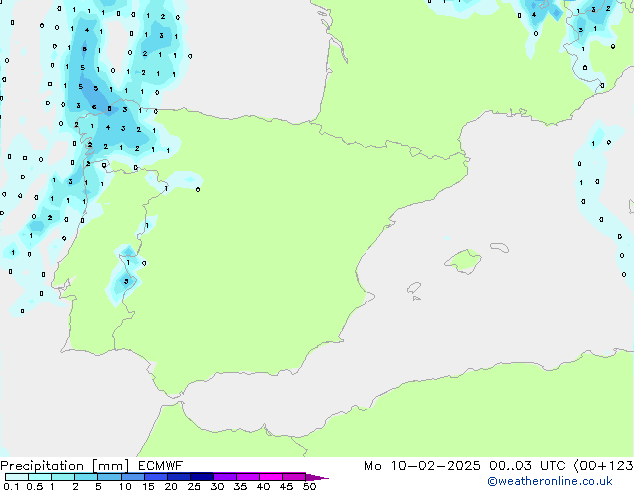Click the legend value "20"
This screenshot has height=490, width=634.
(x=171, y=486)
